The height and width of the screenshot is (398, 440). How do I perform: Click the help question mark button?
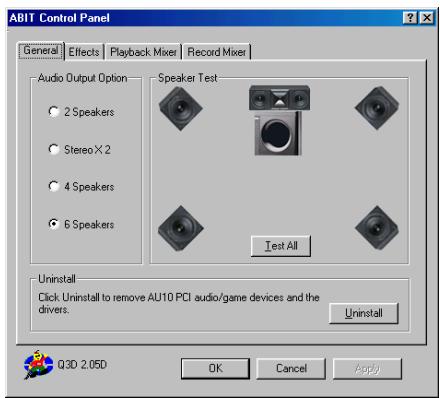(x=410, y=18)
